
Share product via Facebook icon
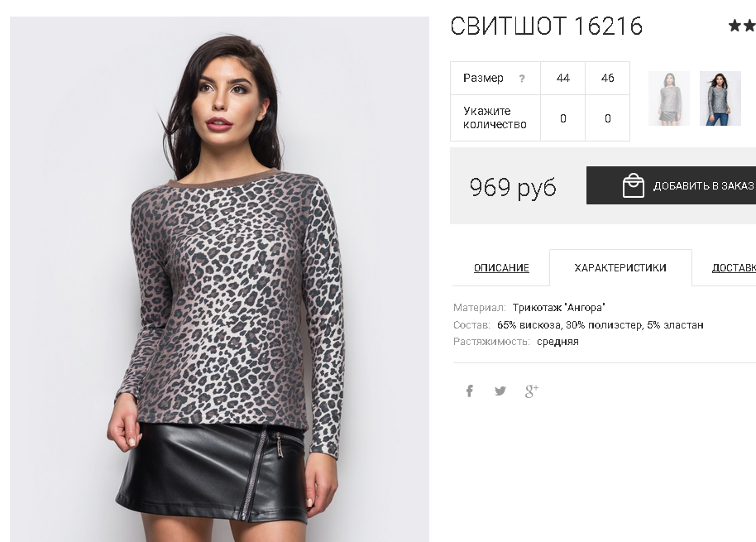470,391
